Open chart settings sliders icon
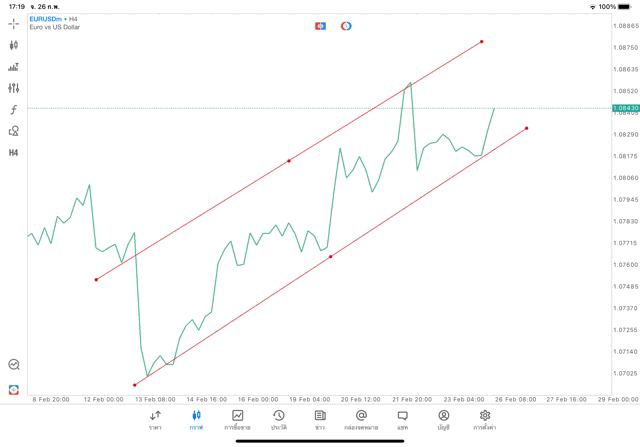 pos(14,88)
